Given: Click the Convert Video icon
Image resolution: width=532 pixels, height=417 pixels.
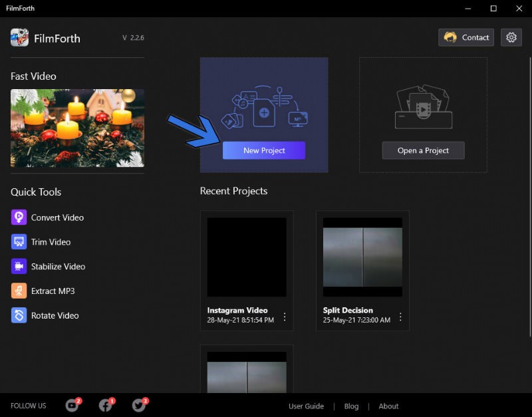Looking at the screenshot, I should (x=19, y=217).
